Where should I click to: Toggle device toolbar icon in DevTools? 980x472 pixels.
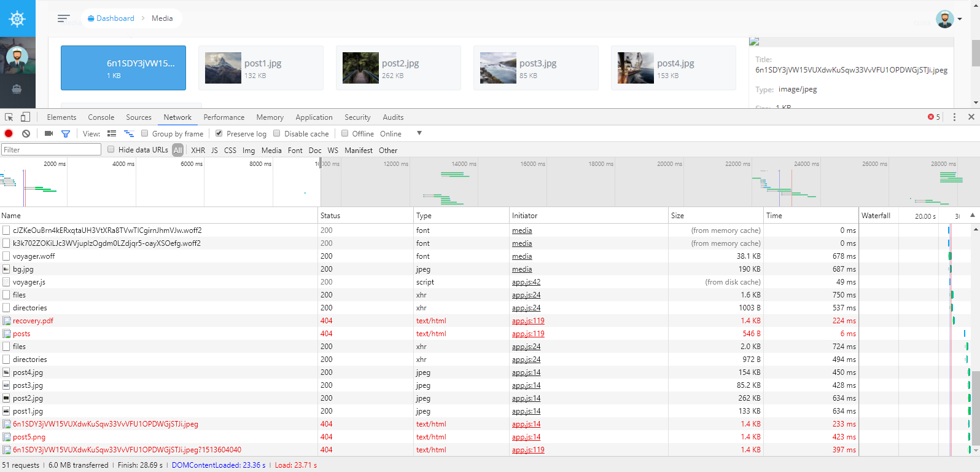[x=25, y=117]
